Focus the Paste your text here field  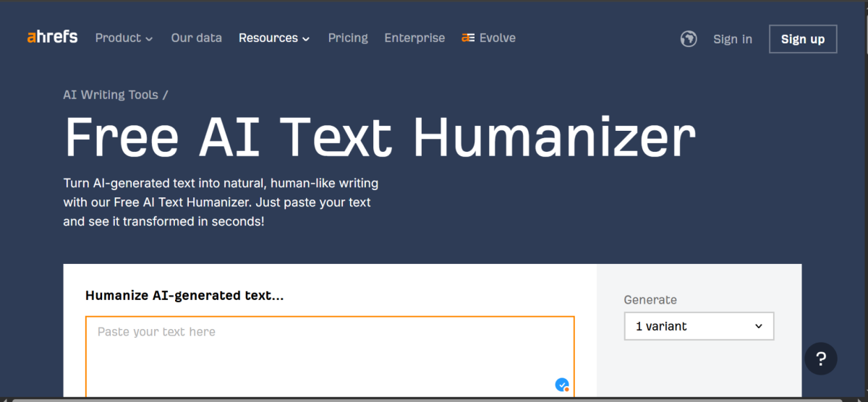(x=330, y=356)
